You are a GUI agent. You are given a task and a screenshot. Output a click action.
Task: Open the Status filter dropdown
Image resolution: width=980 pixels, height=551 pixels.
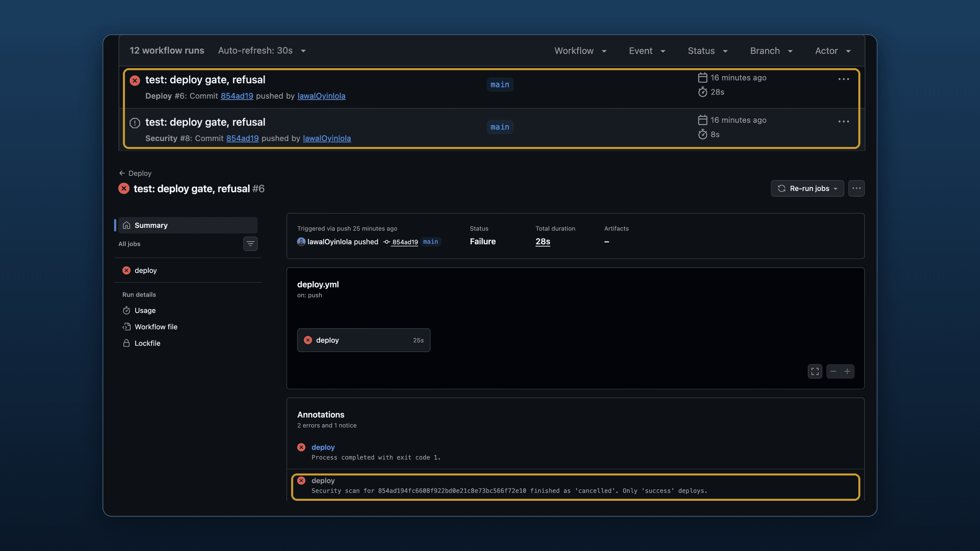[x=708, y=51]
